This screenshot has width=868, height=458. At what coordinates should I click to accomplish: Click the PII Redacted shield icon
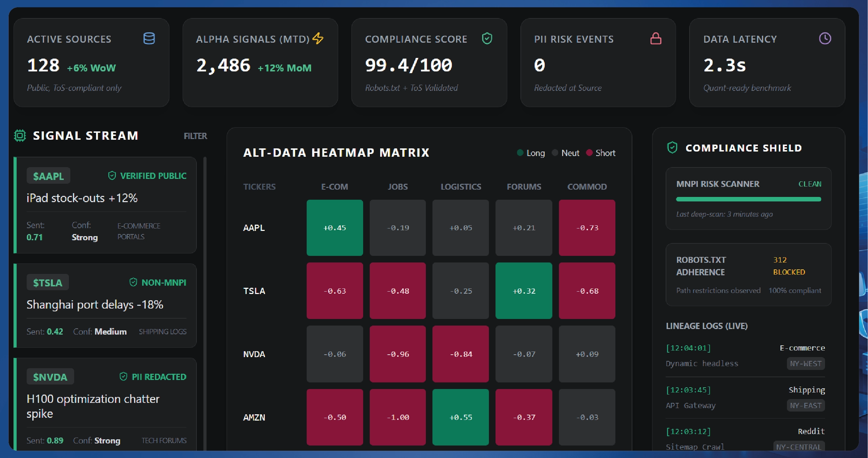[x=123, y=377]
